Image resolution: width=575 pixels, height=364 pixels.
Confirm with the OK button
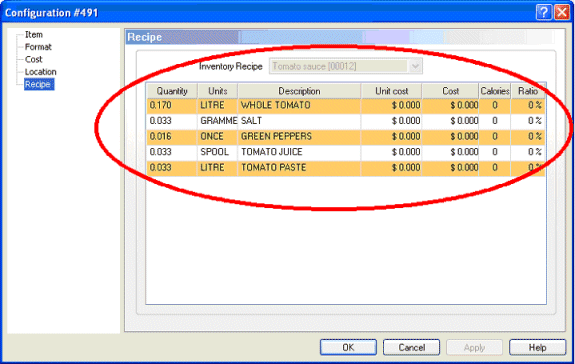[348, 348]
